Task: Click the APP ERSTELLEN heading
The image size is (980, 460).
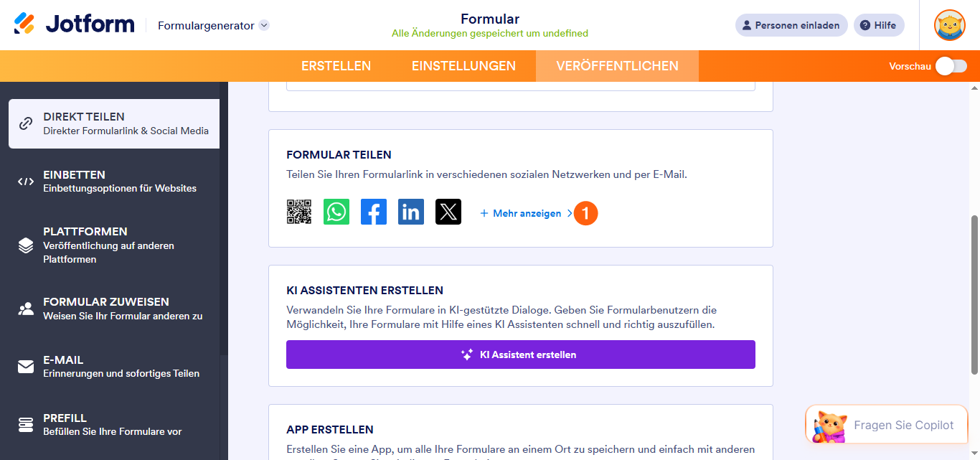Action: [330, 430]
